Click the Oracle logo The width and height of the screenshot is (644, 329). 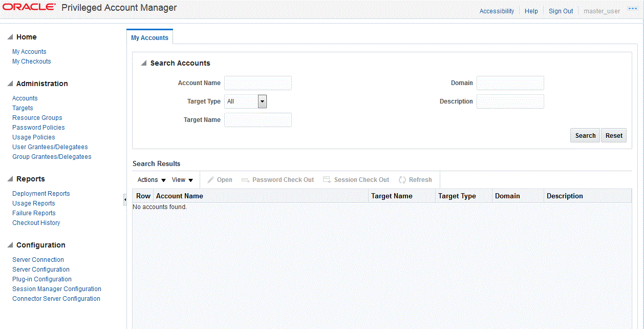pyautogui.click(x=29, y=7)
